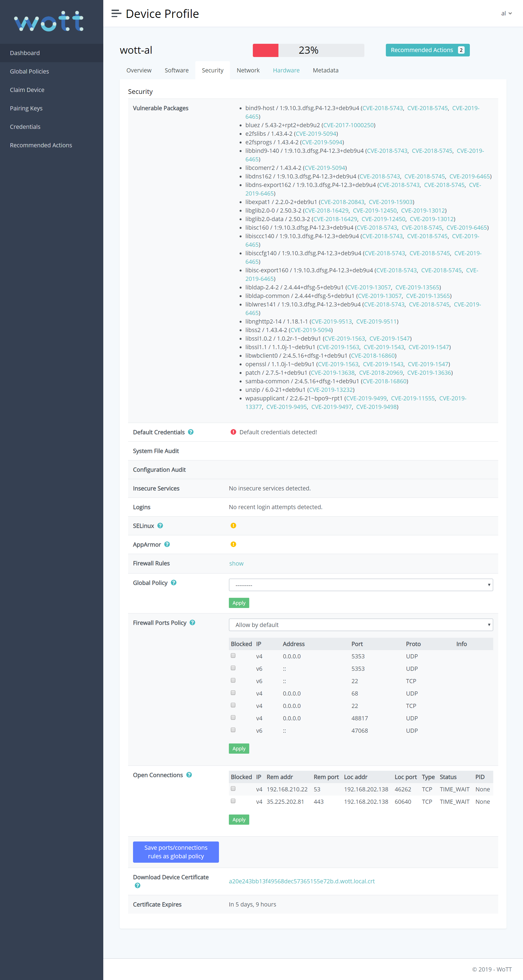Click the hamburger menu icon beside Device Profile
This screenshot has height=980, width=523.
(116, 14)
